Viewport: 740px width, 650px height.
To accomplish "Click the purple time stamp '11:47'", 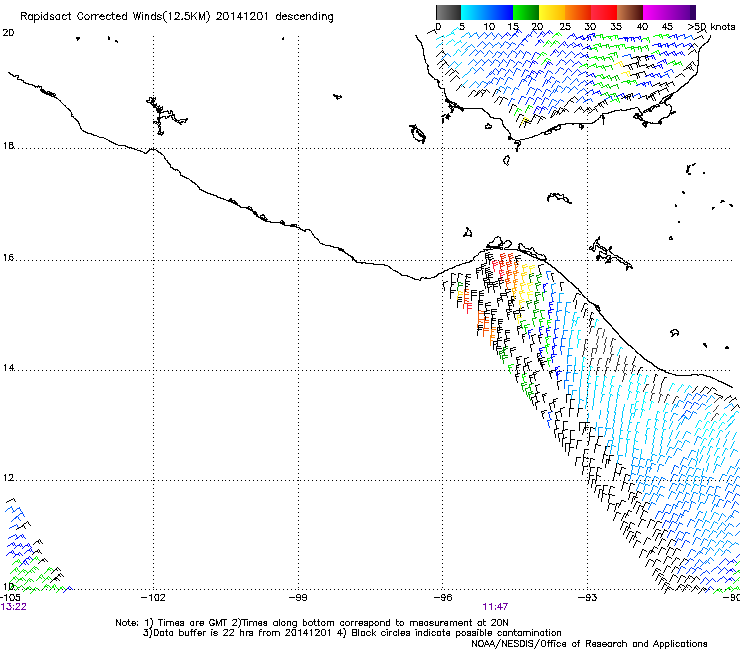I will 495,607.
